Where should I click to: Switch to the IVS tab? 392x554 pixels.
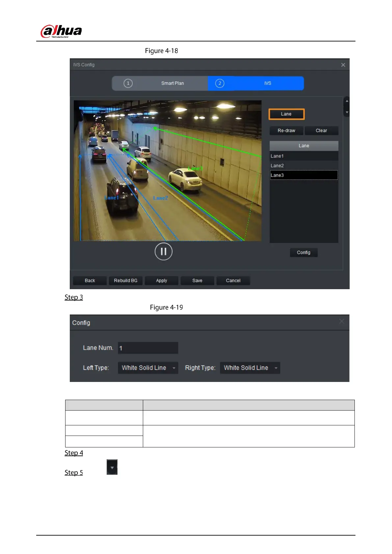click(x=268, y=83)
